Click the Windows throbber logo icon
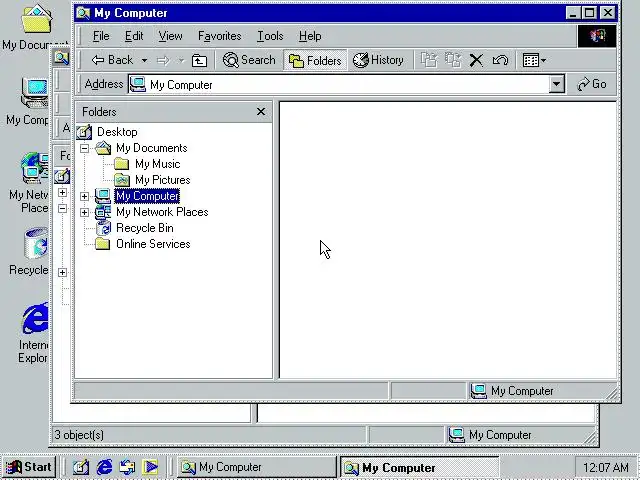This screenshot has height=480, width=640. [x=597, y=36]
